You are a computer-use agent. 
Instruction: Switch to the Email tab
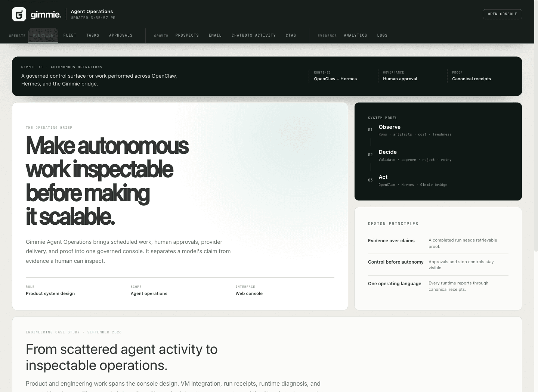pos(215,35)
